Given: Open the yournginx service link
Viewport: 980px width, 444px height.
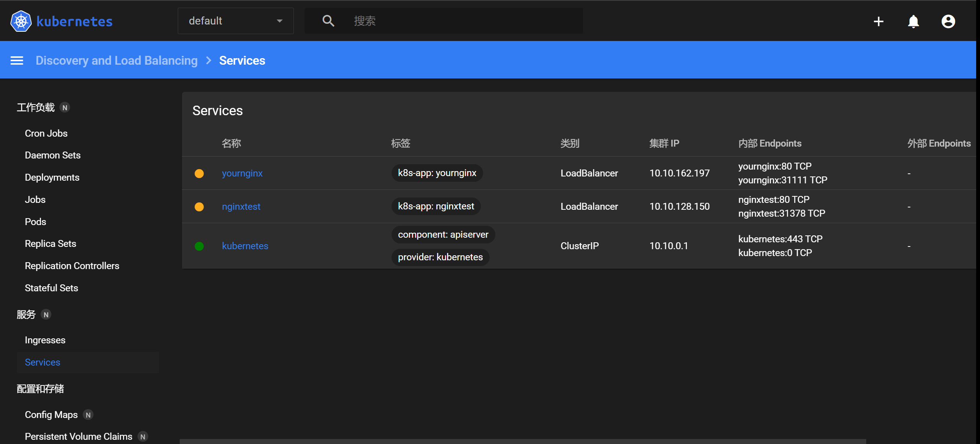Looking at the screenshot, I should tap(242, 173).
